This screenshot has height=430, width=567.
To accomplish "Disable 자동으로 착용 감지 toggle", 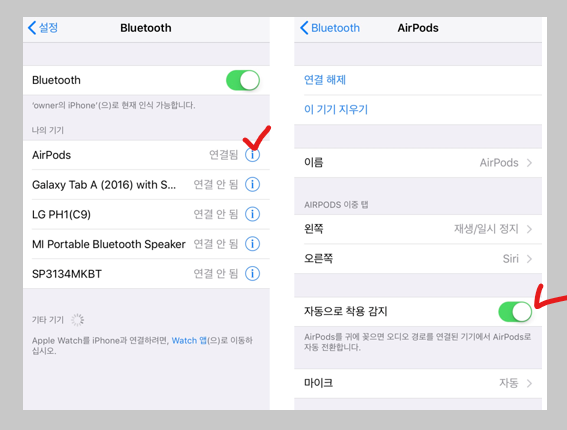I will [x=515, y=311].
